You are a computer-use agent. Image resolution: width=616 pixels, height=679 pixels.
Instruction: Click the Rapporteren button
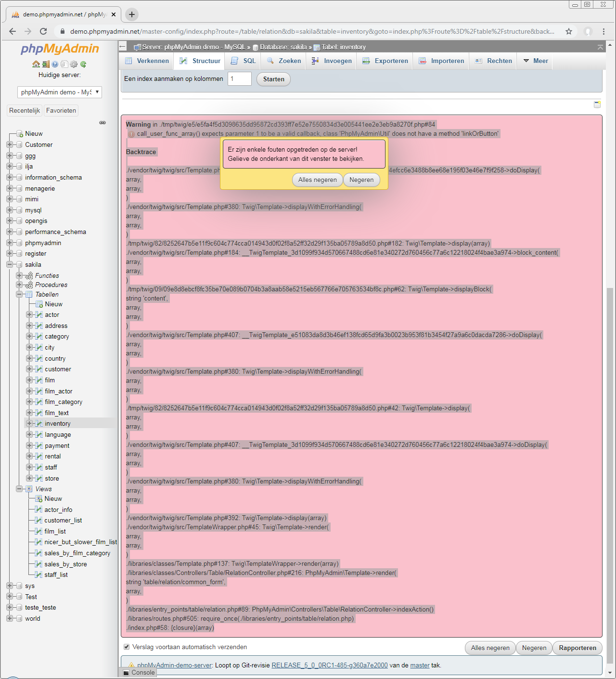click(x=577, y=648)
